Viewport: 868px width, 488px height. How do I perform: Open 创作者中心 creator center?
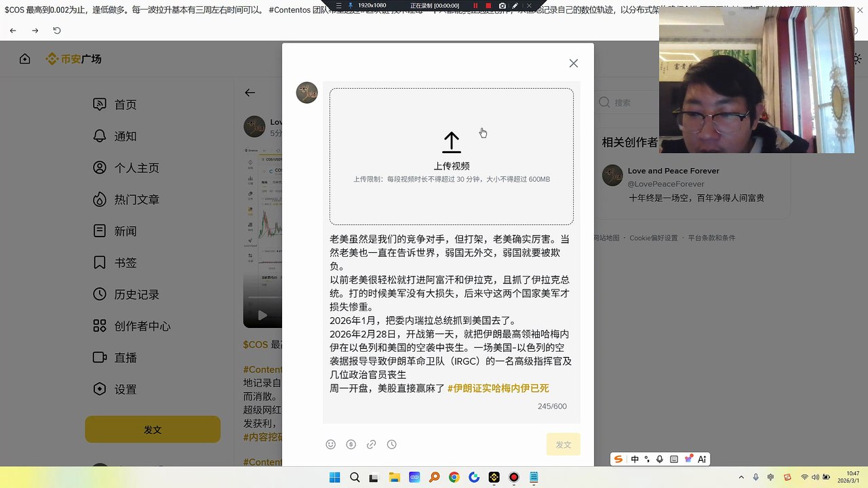coord(142,326)
